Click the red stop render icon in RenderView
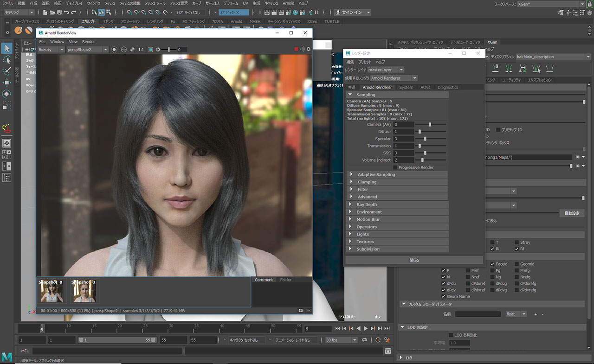 pos(296,49)
